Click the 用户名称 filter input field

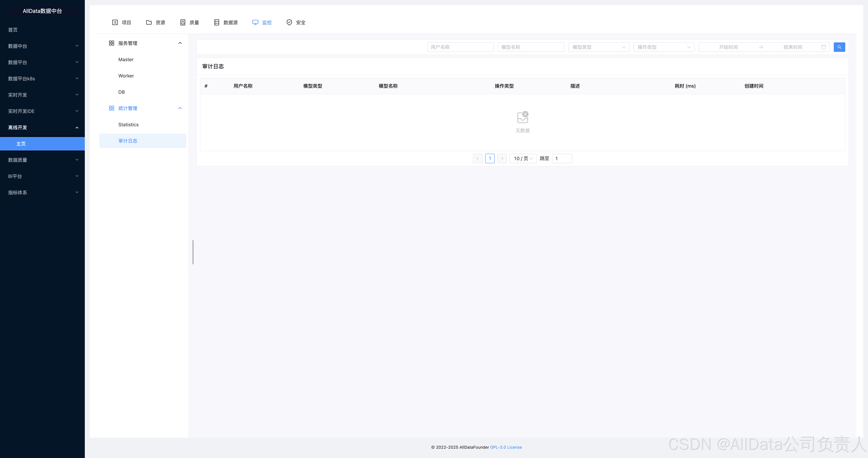coord(460,47)
